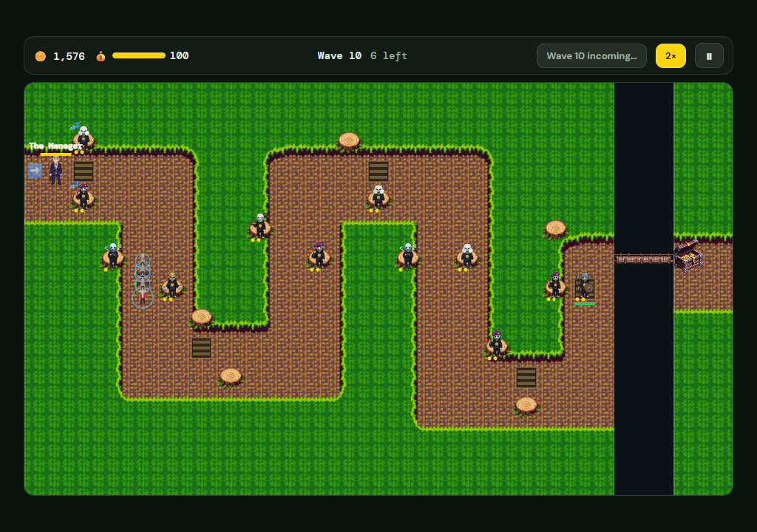Click the knight's green health bar
Viewport: 757px width, 532px height.
[x=584, y=304]
